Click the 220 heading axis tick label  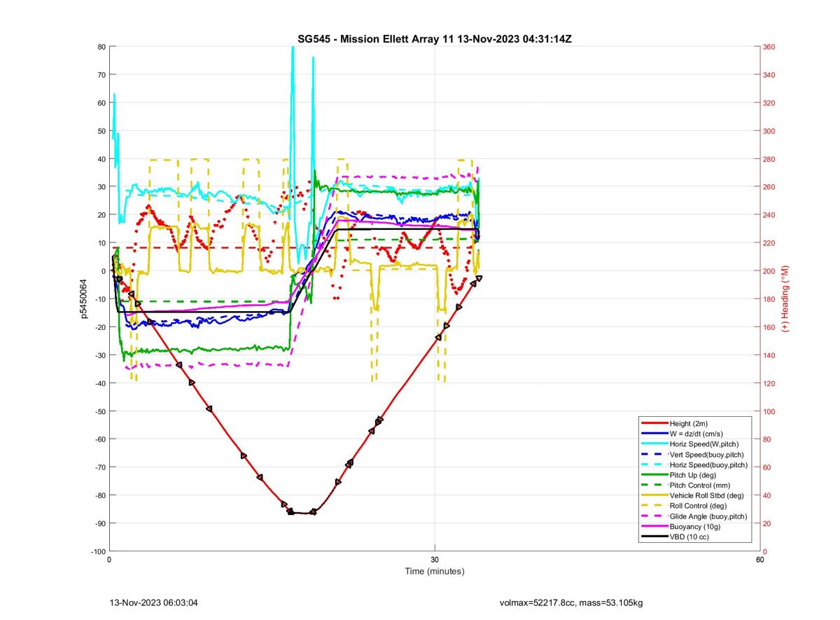tap(770, 243)
